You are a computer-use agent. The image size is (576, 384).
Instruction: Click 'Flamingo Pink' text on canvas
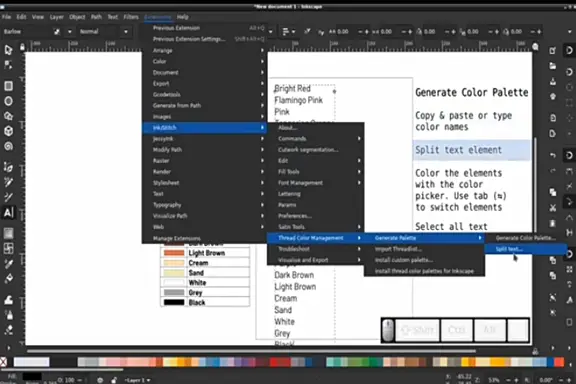click(x=298, y=100)
